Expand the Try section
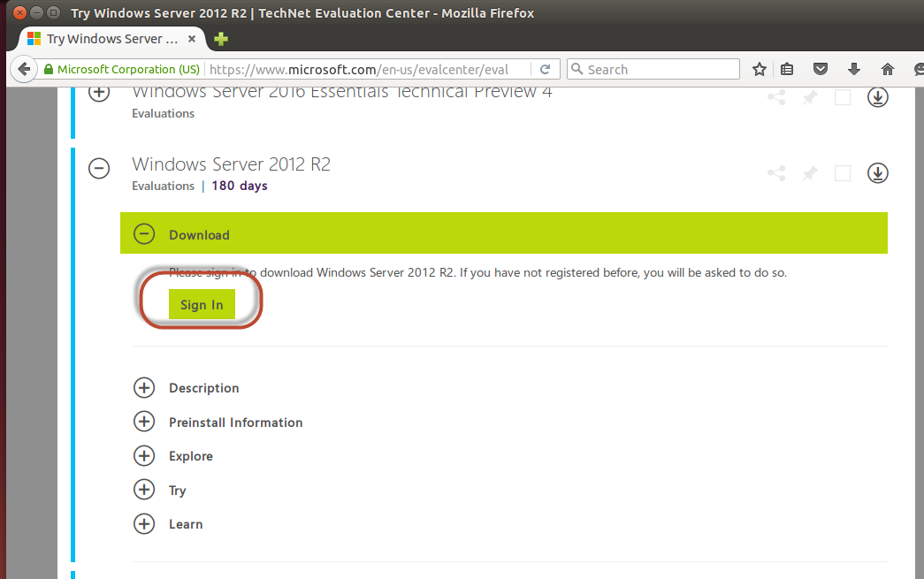924x579 pixels. (x=144, y=490)
